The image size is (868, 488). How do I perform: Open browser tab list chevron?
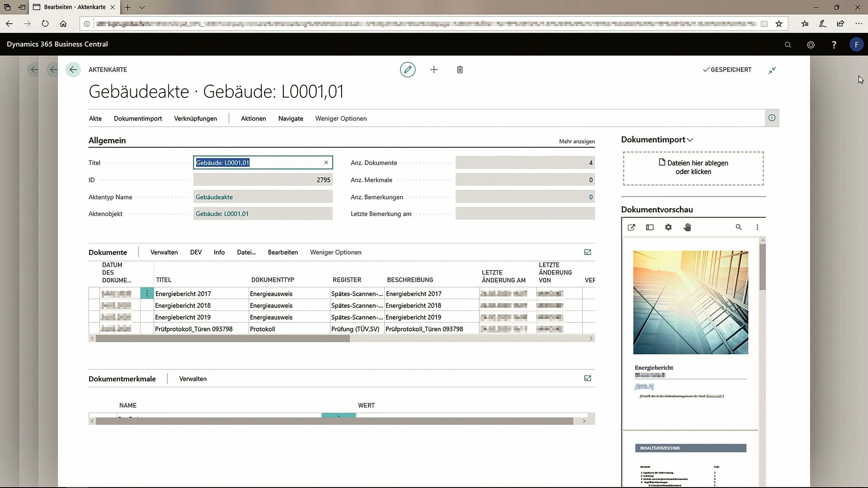point(142,7)
